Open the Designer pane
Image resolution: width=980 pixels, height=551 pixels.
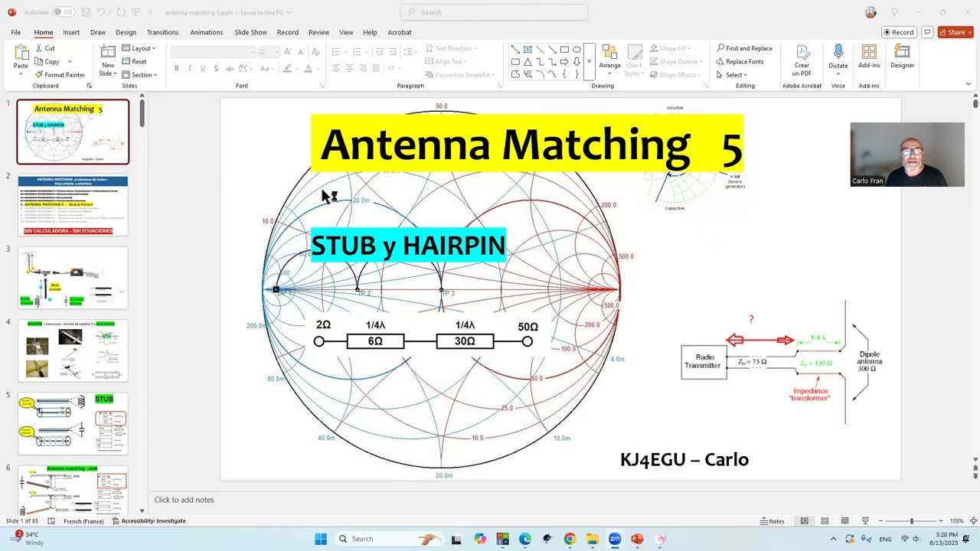click(x=902, y=57)
